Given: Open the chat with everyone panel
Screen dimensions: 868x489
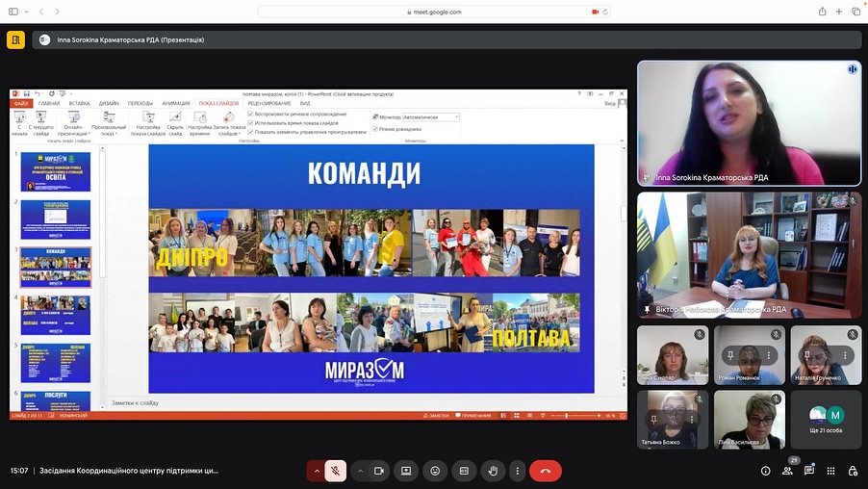Looking at the screenshot, I should click(x=809, y=471).
